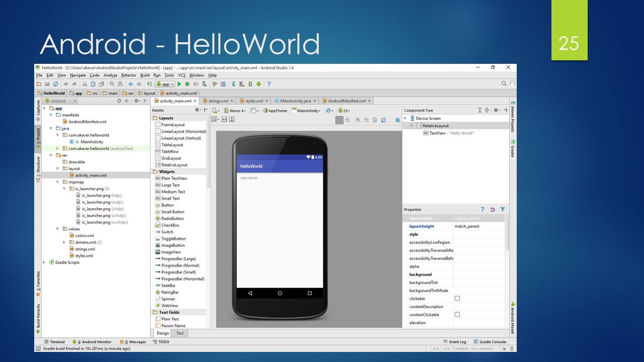The width and height of the screenshot is (644, 362).
Task: Close the styles.xml editor tab
Action: [266, 101]
